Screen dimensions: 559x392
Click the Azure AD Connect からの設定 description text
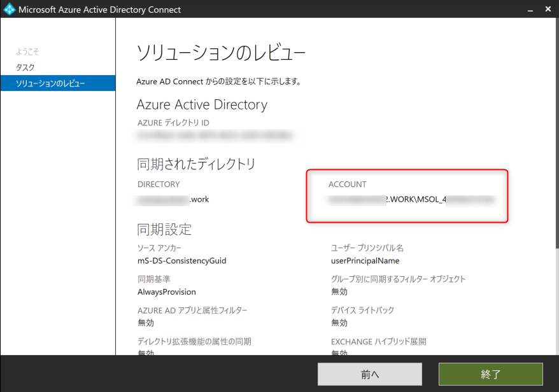(219, 81)
